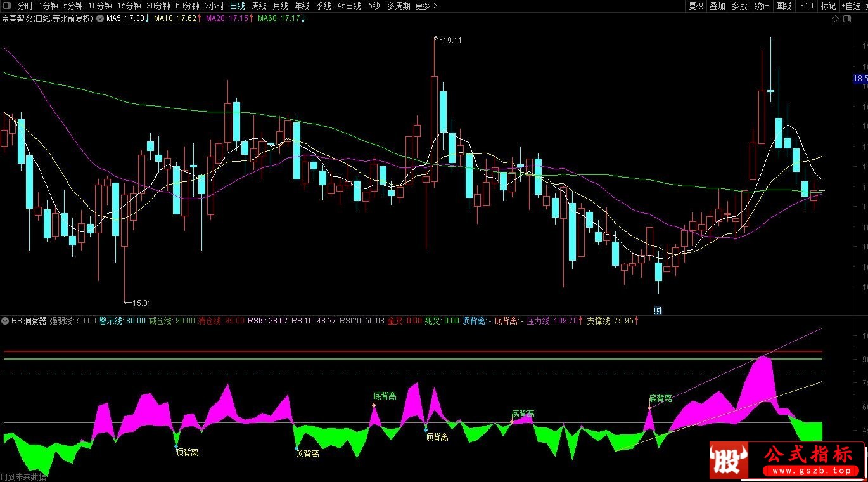Select the 2小时 period tab
The image size is (868, 482).
(x=214, y=6)
